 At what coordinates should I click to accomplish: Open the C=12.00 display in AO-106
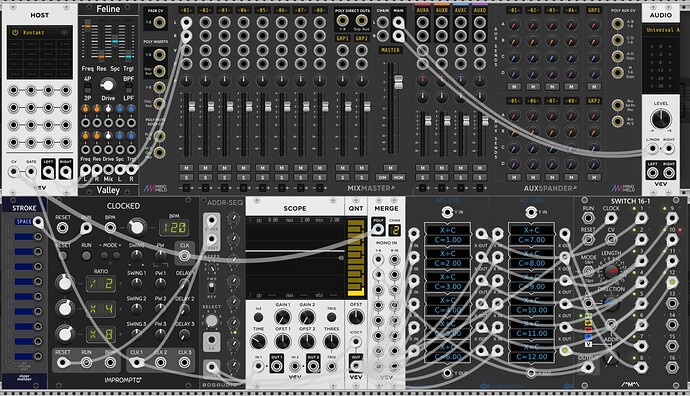click(x=532, y=357)
